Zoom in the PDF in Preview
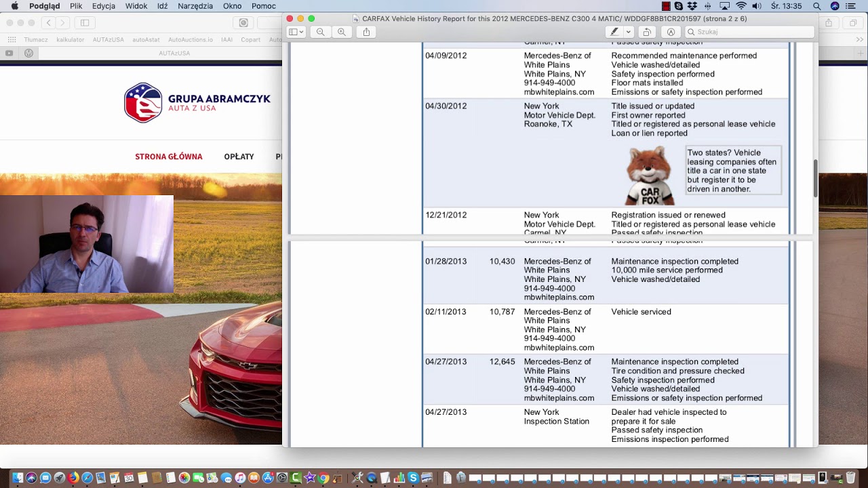The width and height of the screenshot is (868, 488). pyautogui.click(x=341, y=32)
